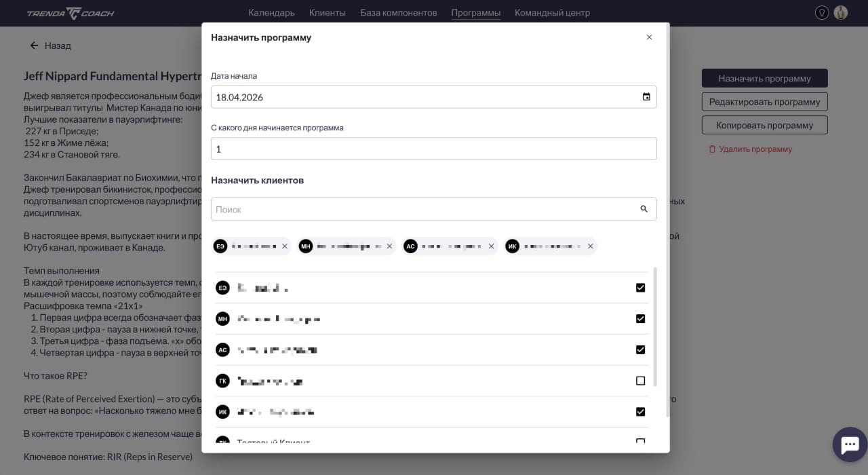
Task: Click the Копировать программу button
Action: coord(764,124)
